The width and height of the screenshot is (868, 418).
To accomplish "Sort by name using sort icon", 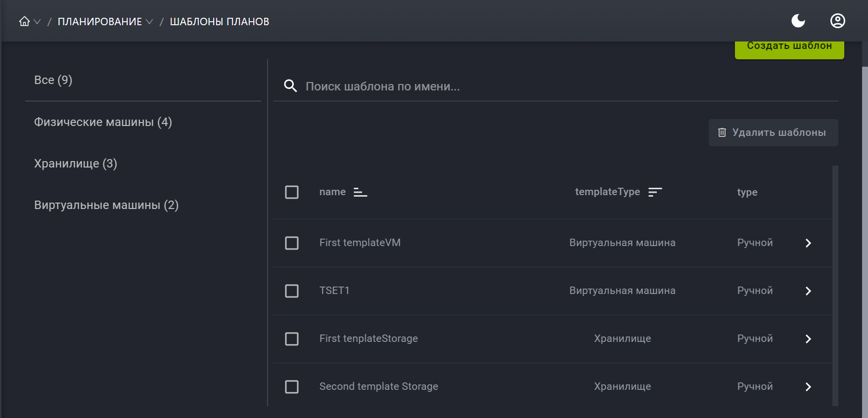I will point(361,192).
